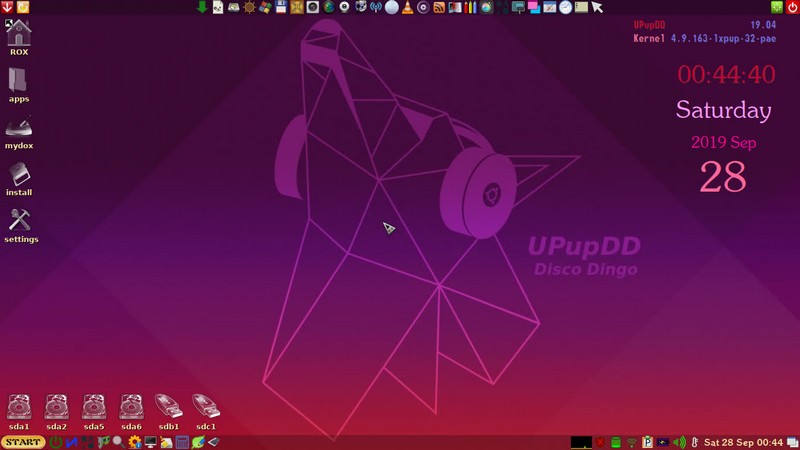Open the clock icon in top bar
The width and height of the screenshot is (800, 450).
[x=565, y=7]
